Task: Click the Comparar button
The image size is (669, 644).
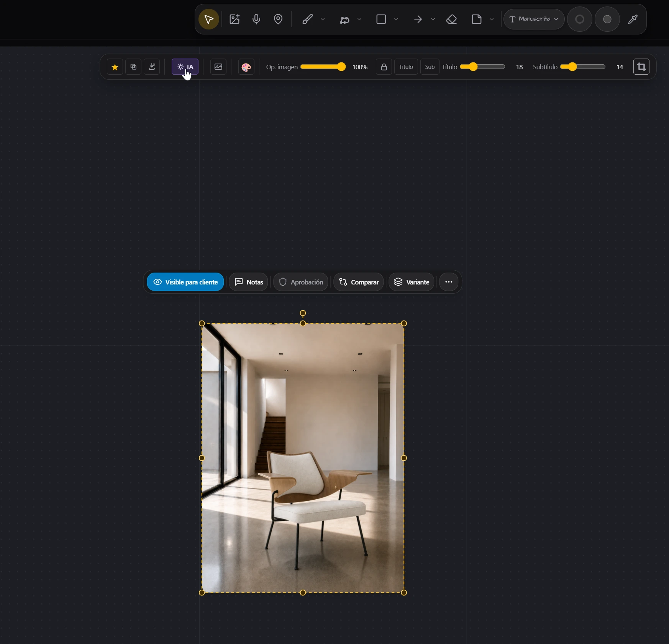Action: (359, 282)
